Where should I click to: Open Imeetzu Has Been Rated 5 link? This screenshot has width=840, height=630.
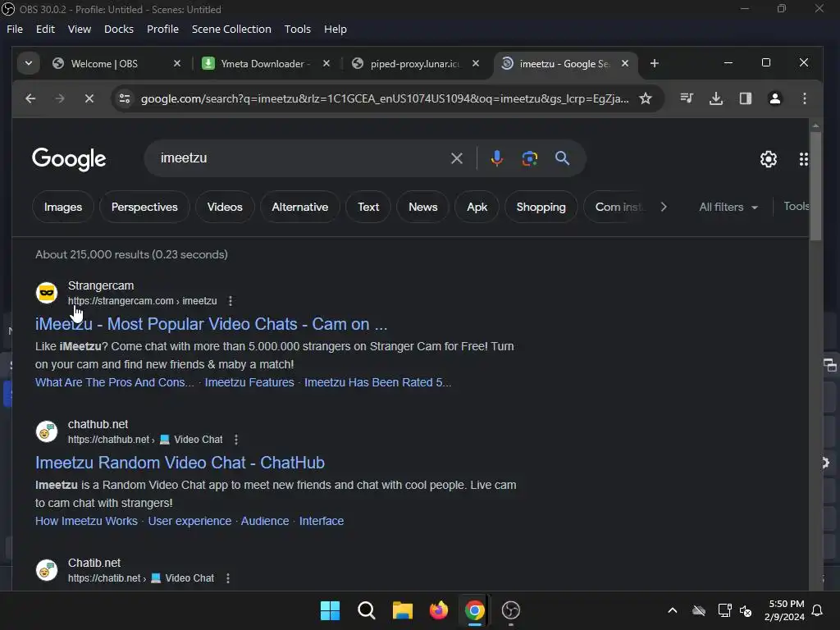coord(377,382)
